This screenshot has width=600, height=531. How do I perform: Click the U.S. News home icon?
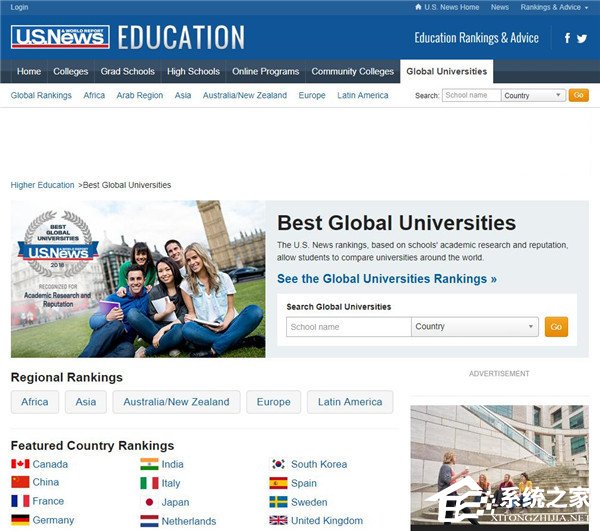418,7
